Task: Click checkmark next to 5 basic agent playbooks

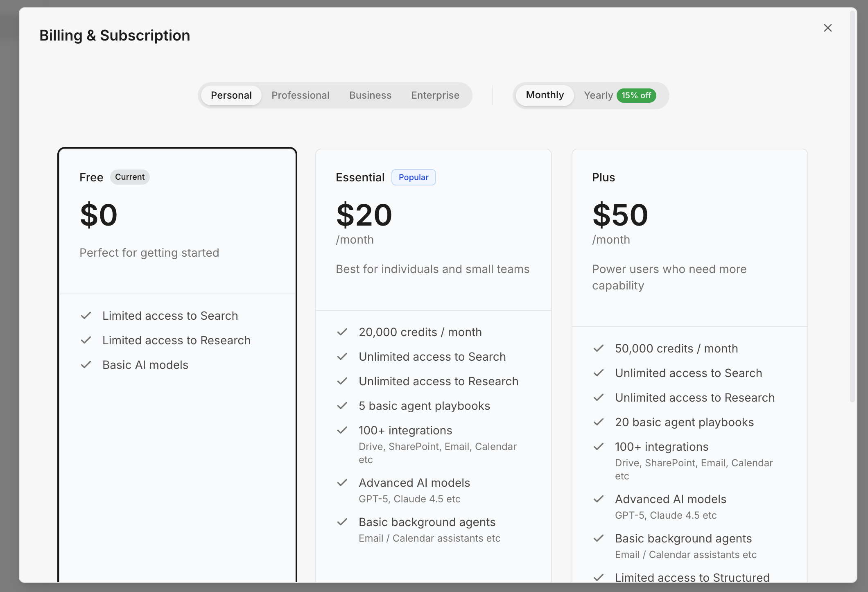Action: [342, 406]
